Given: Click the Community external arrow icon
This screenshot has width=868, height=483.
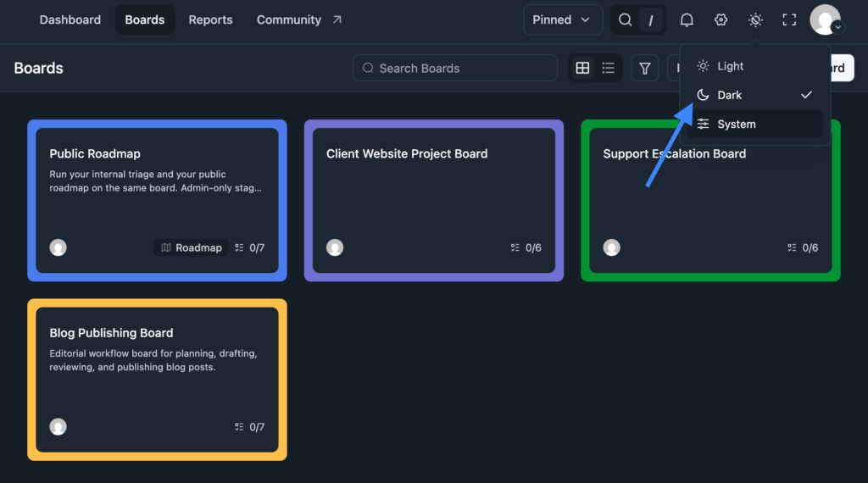Looking at the screenshot, I should (337, 20).
